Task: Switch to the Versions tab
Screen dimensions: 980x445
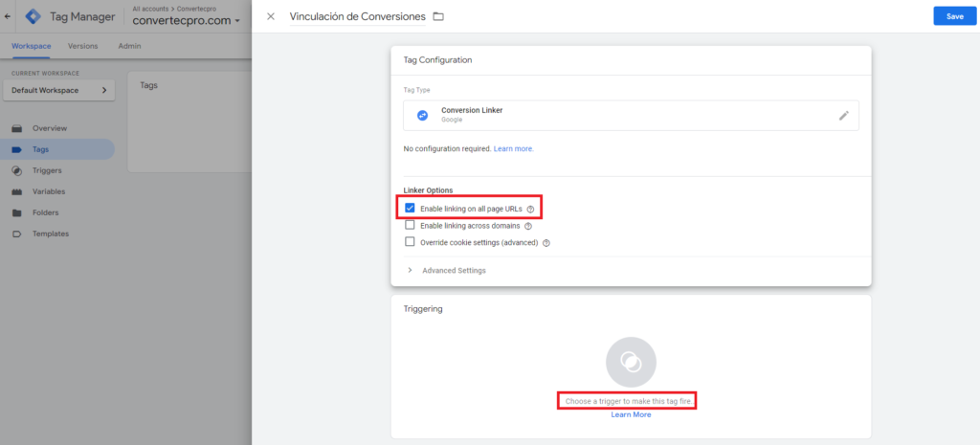Action: [x=82, y=46]
